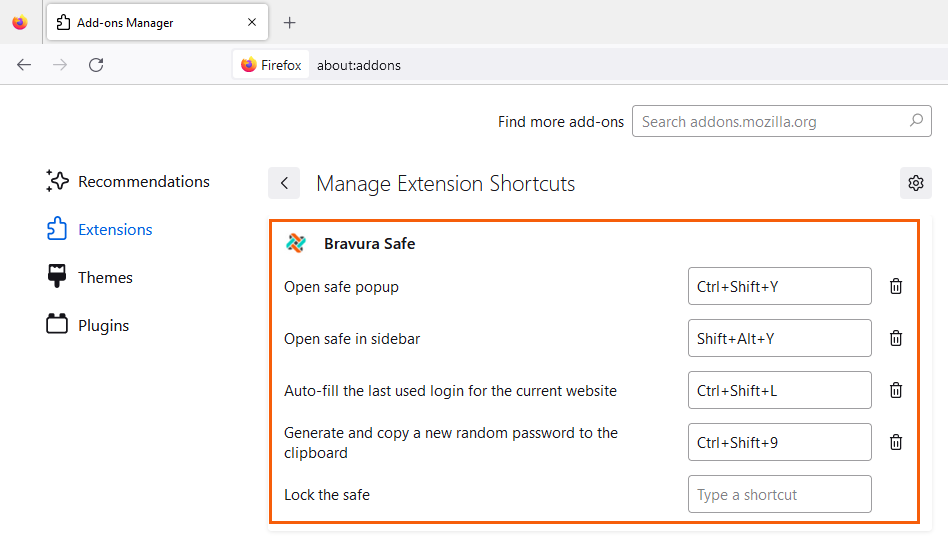Screen dimensions: 948x537
Task: Go back from Manage Extension Shortcuts
Action: (x=284, y=183)
